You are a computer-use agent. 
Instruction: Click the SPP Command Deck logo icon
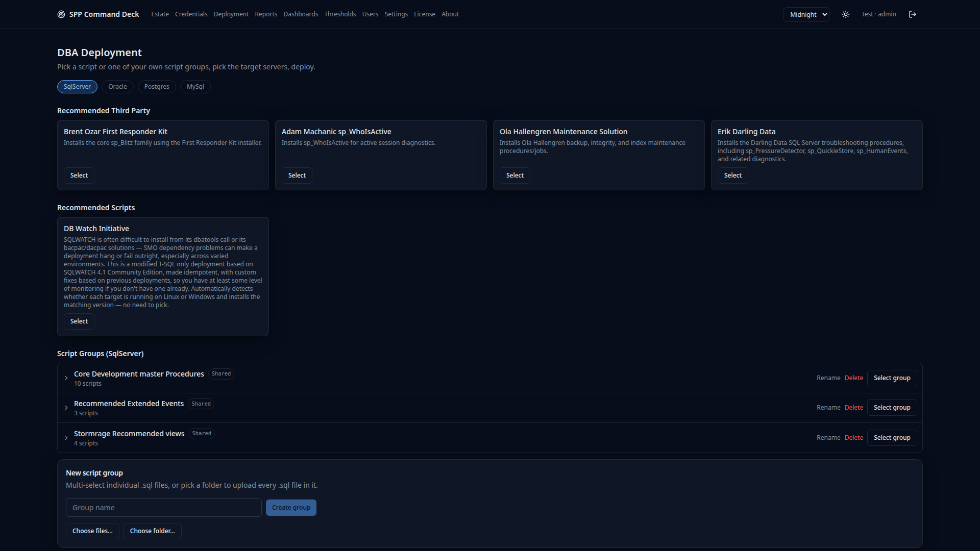tap(61, 14)
